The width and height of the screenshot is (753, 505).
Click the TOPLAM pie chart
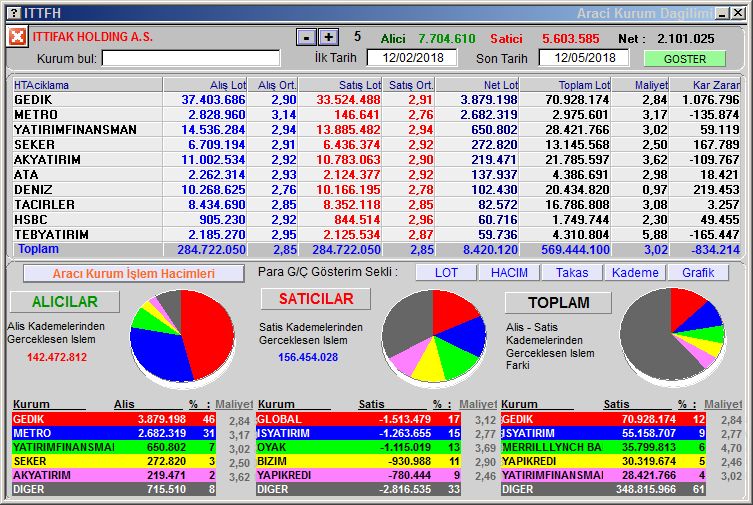coord(672,336)
